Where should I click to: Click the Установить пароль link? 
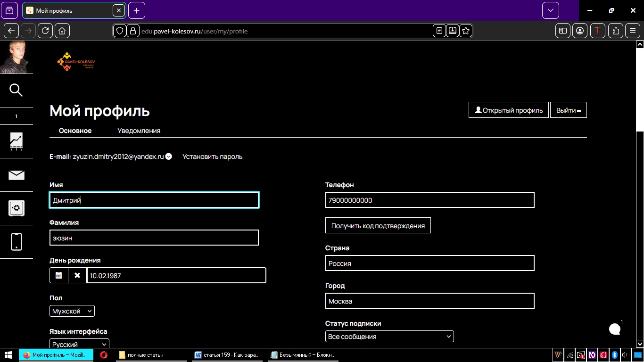click(212, 157)
